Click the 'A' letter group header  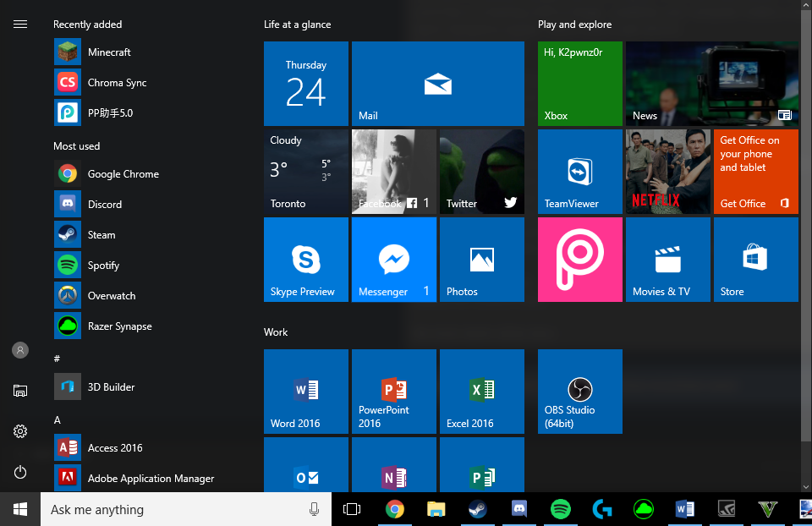[x=58, y=420]
